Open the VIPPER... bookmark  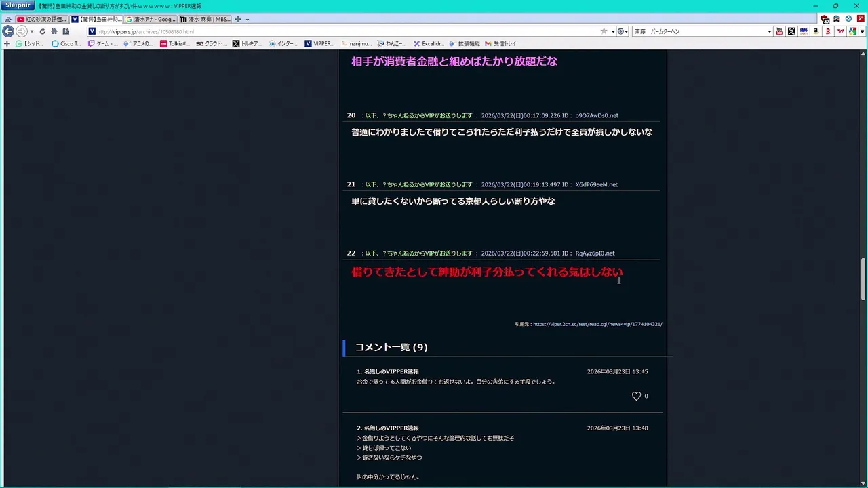click(319, 43)
